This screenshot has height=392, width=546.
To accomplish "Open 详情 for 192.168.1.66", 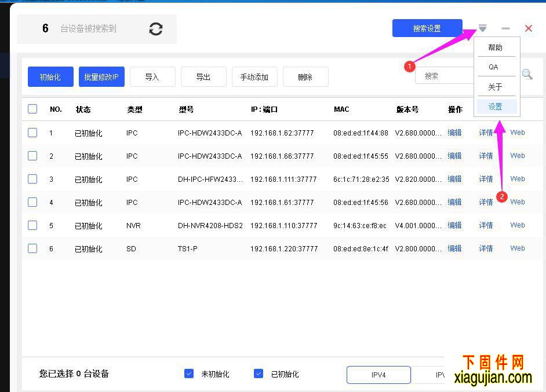I will 486,156.
